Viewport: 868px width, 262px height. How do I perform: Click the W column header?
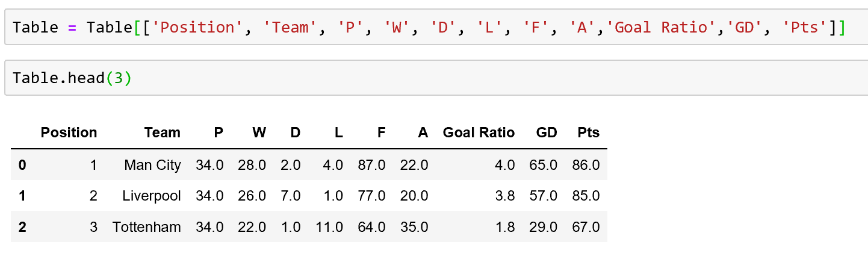point(259,133)
